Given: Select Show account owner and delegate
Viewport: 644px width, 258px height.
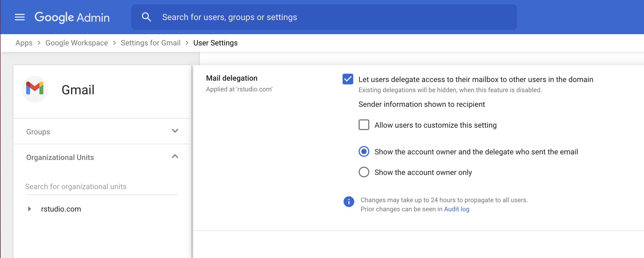Looking at the screenshot, I should tap(364, 151).
